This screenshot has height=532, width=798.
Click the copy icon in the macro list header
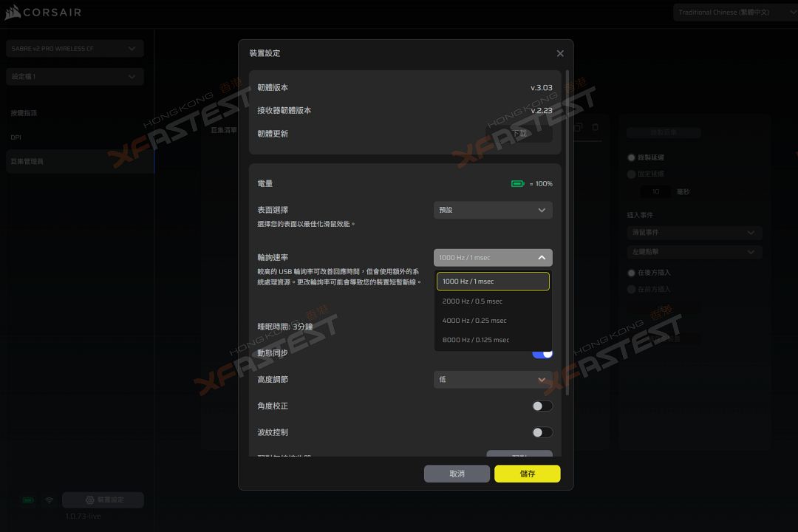click(579, 128)
